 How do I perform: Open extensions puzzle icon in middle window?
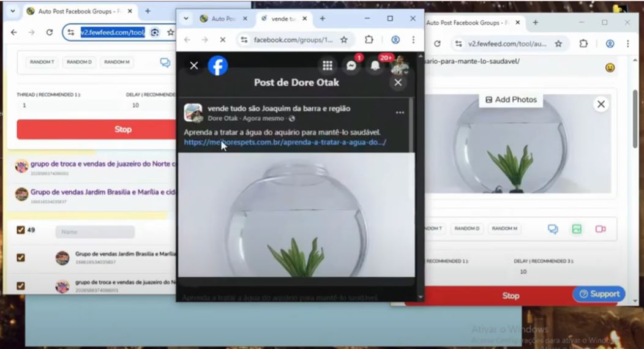(x=369, y=39)
